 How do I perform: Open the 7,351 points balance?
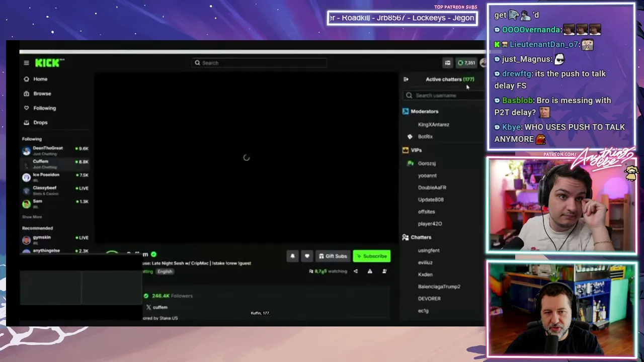click(x=466, y=63)
